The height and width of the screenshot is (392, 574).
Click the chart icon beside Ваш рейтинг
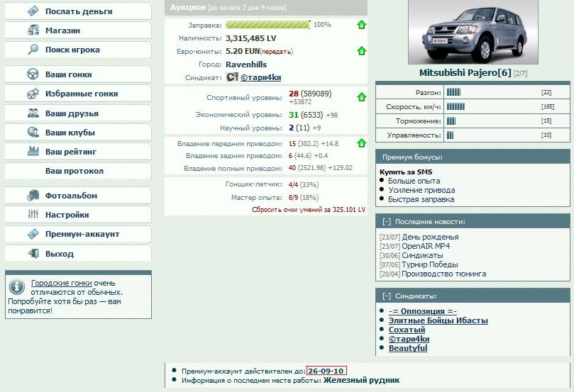[x=33, y=151]
